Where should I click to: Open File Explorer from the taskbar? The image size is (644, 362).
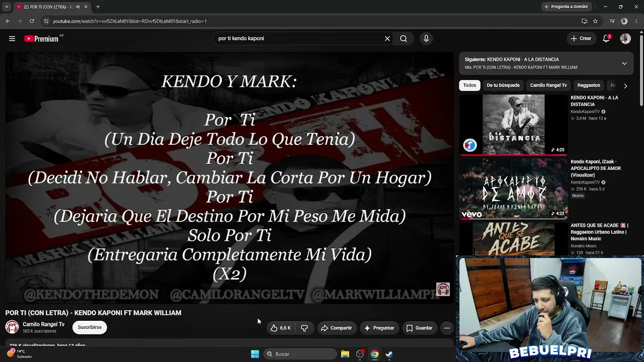click(345, 354)
